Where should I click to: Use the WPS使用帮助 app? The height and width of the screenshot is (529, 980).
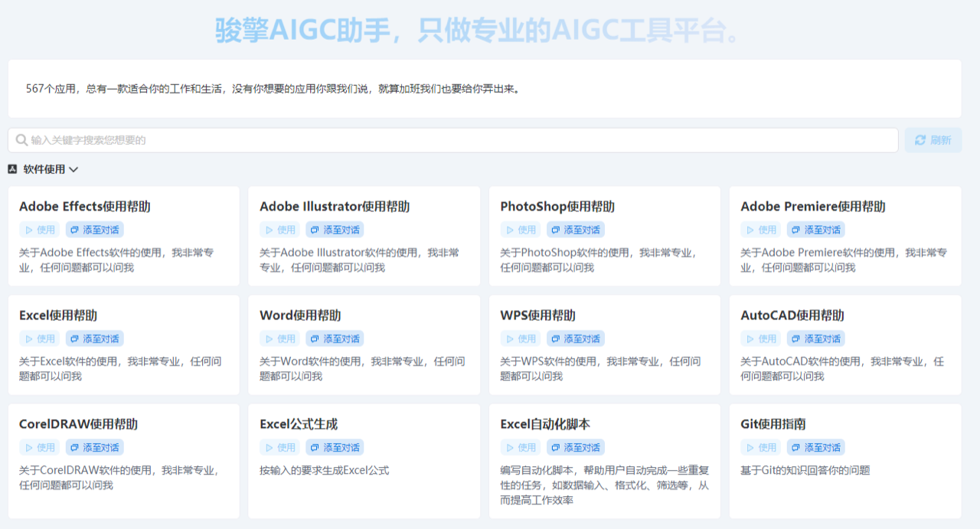521,338
